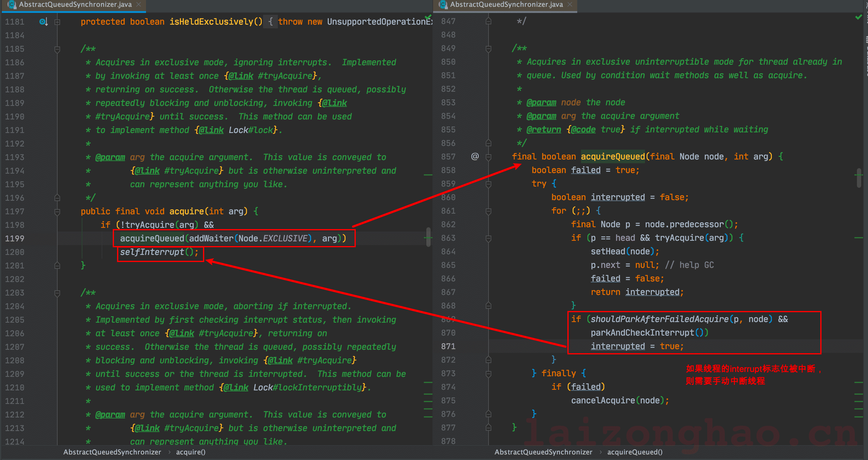Close the right AbstractQueuedSynchronizer.java tab
Screen dimensions: 868x460
click(570, 4)
